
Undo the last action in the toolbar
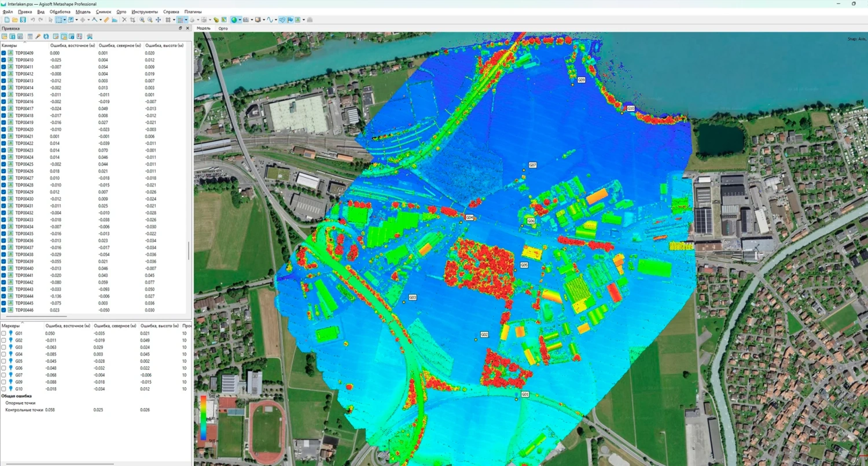(32, 20)
